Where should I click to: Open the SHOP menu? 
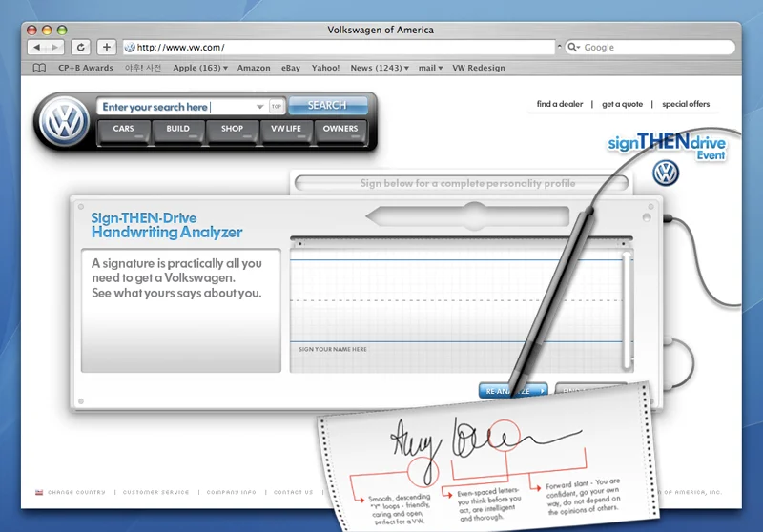click(x=232, y=131)
